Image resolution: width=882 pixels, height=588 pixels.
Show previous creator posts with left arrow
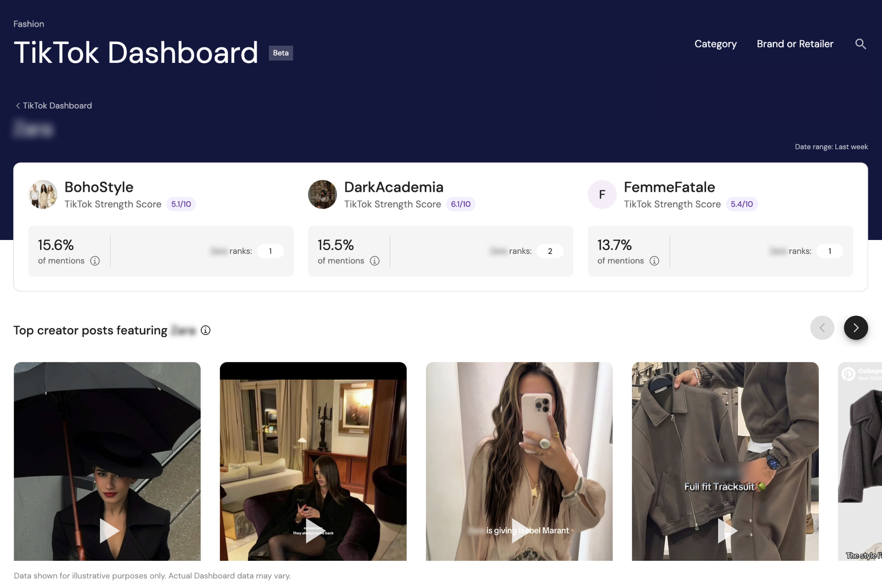[x=822, y=328]
